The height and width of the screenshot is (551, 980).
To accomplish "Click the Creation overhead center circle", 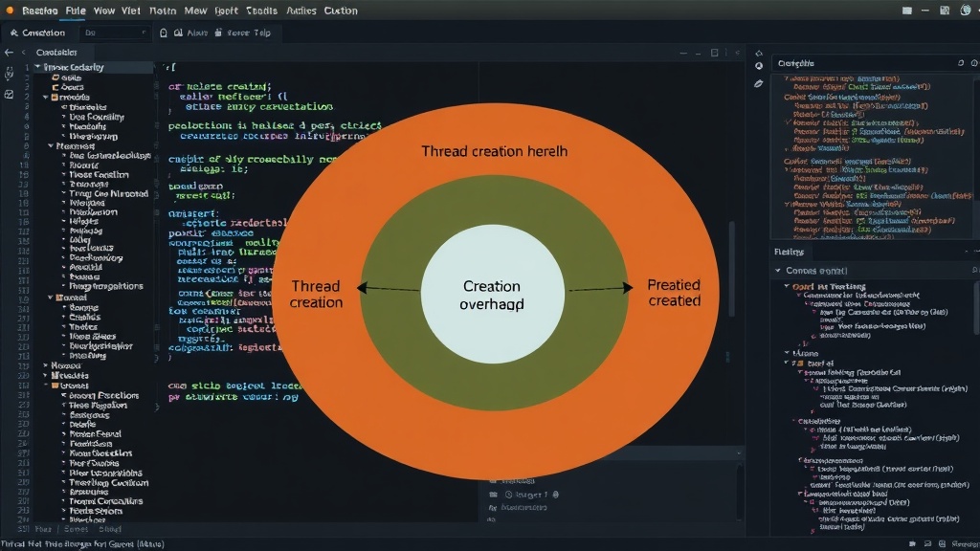I will click(x=493, y=295).
